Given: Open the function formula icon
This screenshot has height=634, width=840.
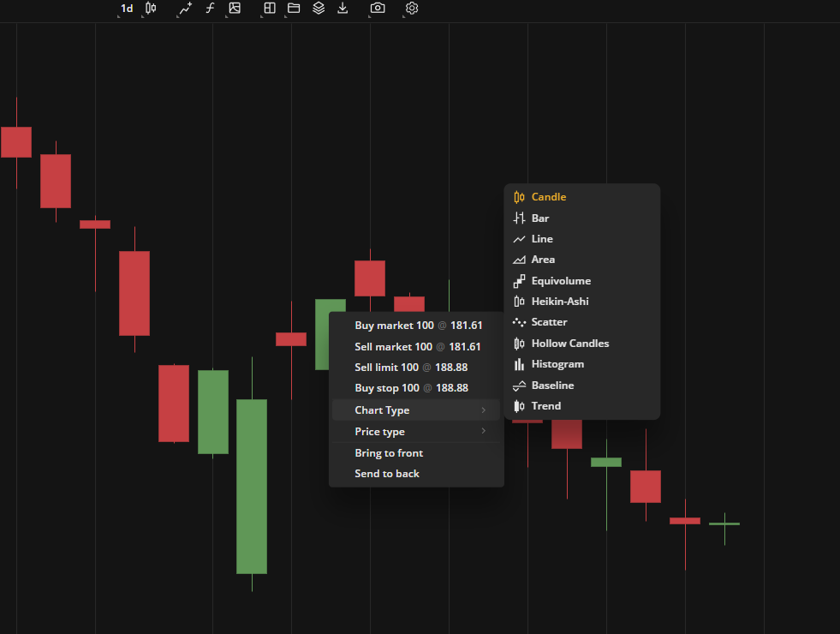Looking at the screenshot, I should tap(210, 9).
